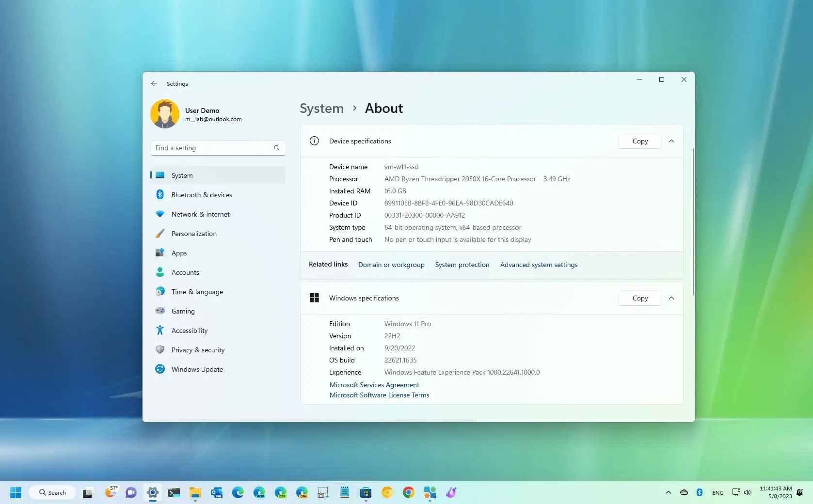Open Windows Update settings
The image size is (813, 504).
tap(197, 369)
